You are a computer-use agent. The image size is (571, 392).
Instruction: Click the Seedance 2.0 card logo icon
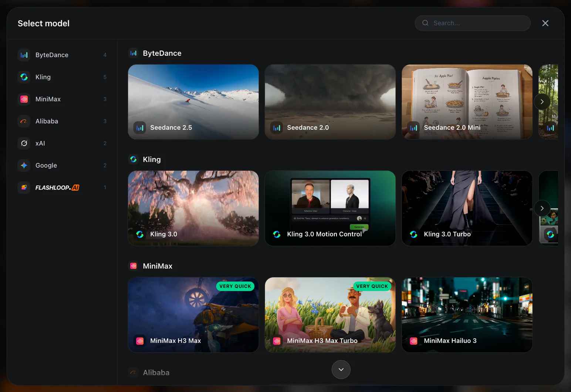(277, 128)
